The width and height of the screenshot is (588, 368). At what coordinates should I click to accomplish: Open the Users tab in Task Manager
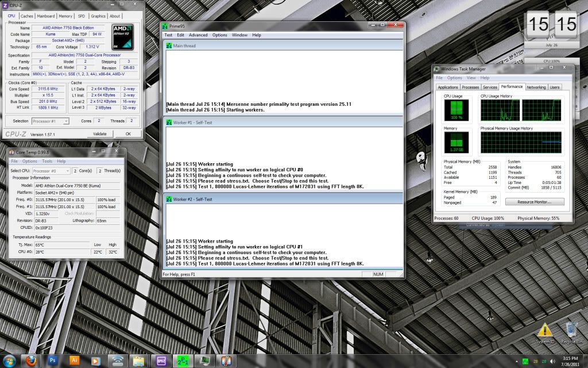point(554,87)
